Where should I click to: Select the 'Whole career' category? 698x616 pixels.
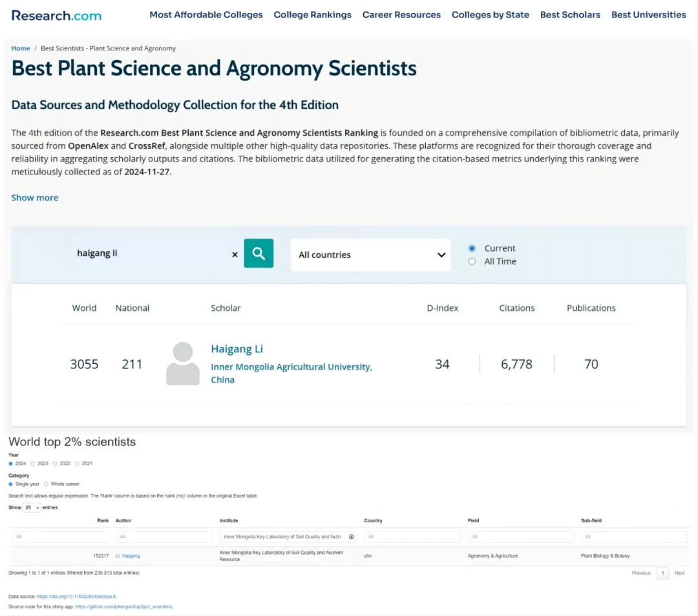tap(46, 483)
